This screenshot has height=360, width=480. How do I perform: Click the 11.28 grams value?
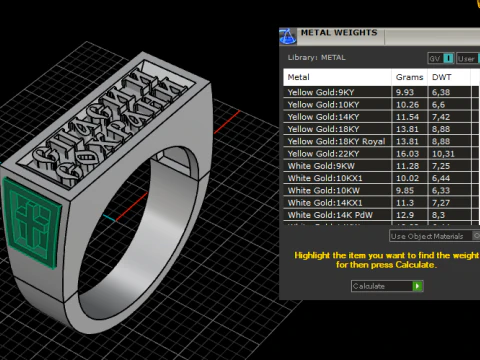click(407, 166)
